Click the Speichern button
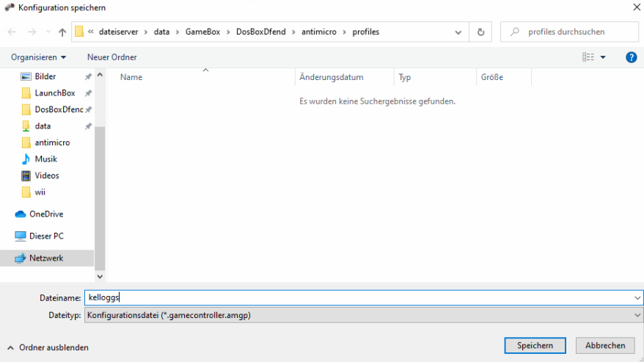Image resolution: width=644 pixels, height=362 pixels. 535,345
